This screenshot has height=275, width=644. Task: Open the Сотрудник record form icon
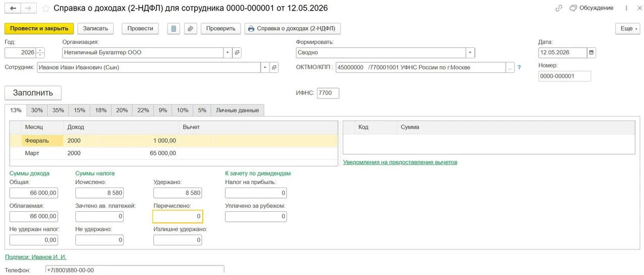(x=274, y=67)
